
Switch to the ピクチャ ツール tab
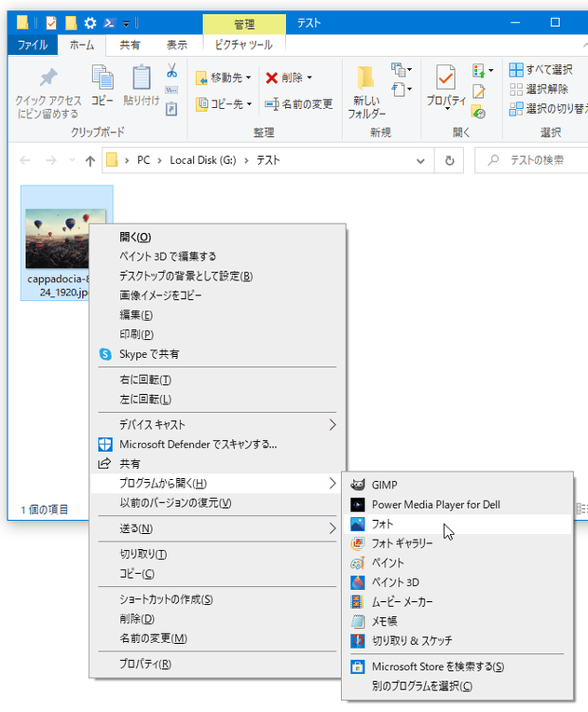(244, 45)
